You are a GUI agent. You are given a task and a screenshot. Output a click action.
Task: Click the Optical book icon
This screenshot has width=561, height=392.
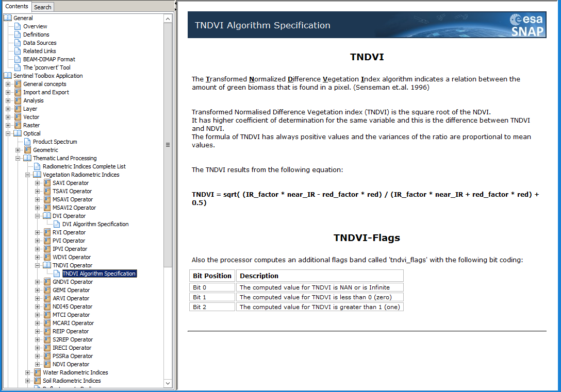18,133
